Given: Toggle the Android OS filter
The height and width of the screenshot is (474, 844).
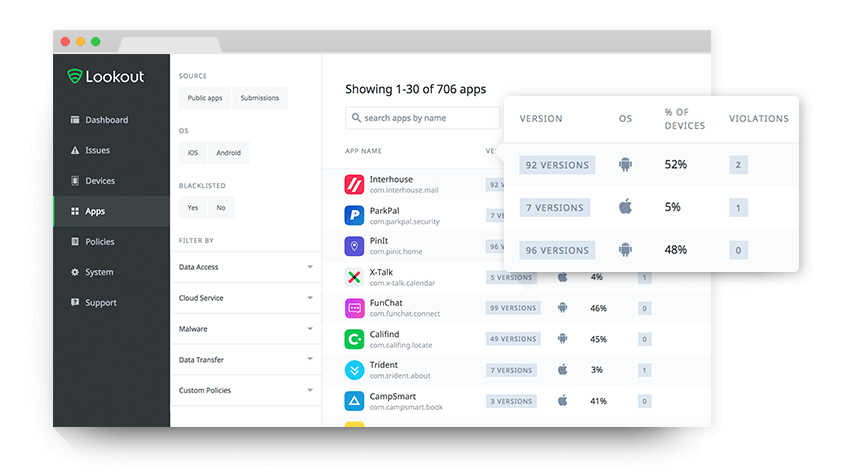Looking at the screenshot, I should (228, 153).
